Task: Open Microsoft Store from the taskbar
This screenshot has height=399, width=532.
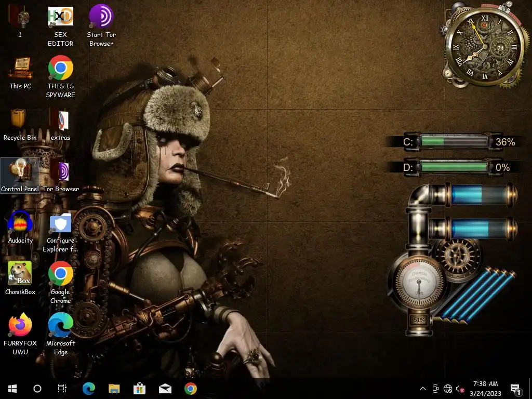Action: point(139,389)
